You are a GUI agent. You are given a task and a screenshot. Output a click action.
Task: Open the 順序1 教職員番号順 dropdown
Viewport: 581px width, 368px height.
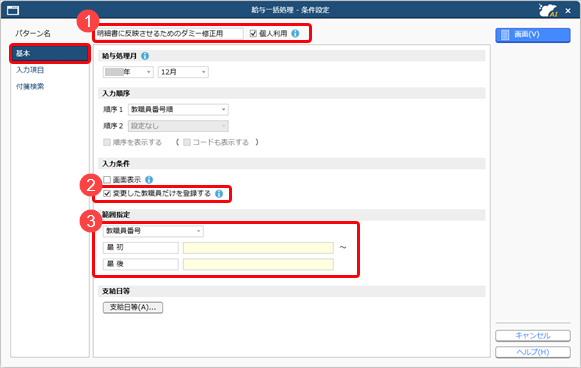point(178,109)
